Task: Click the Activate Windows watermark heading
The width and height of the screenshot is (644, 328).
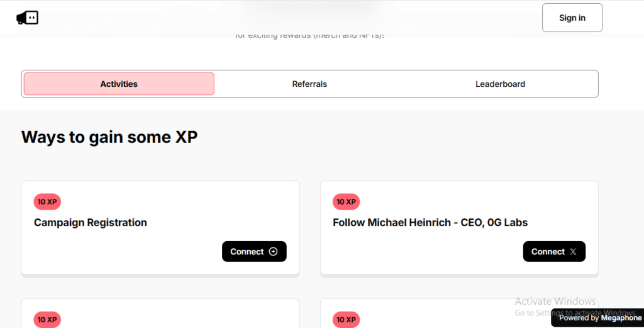Action: 555,302
